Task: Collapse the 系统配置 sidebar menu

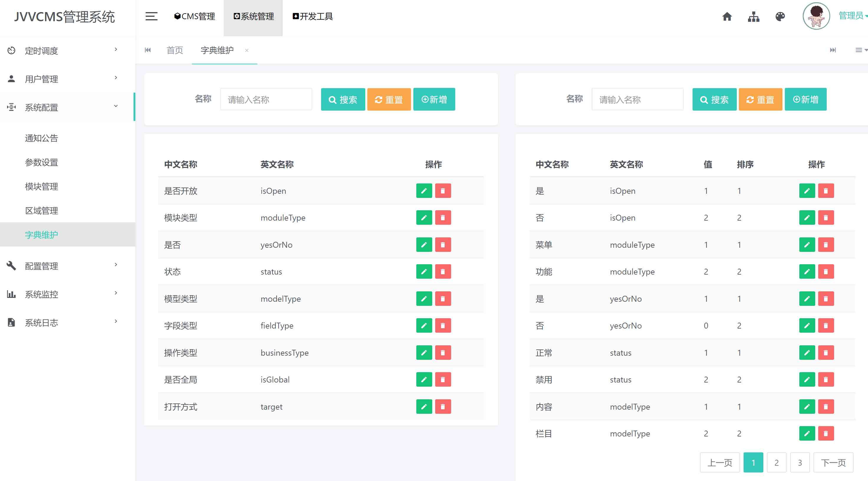Action: [x=68, y=107]
